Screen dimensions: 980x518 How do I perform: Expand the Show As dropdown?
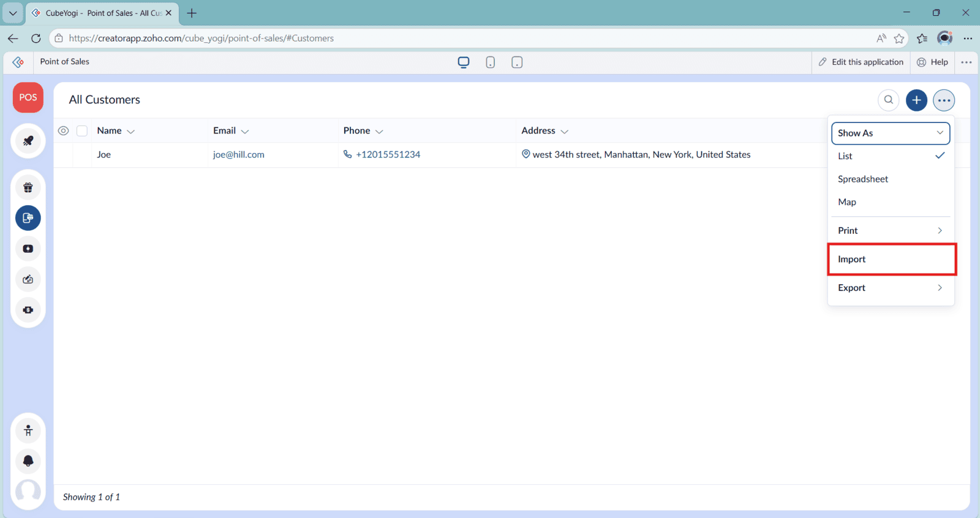[891, 133]
